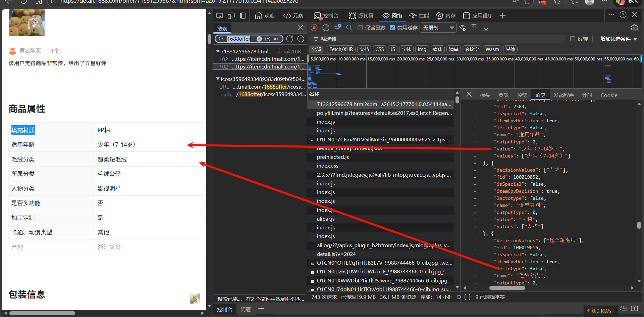Toggle device emulation icon
This screenshot has height=317, width=644.
[231, 16]
